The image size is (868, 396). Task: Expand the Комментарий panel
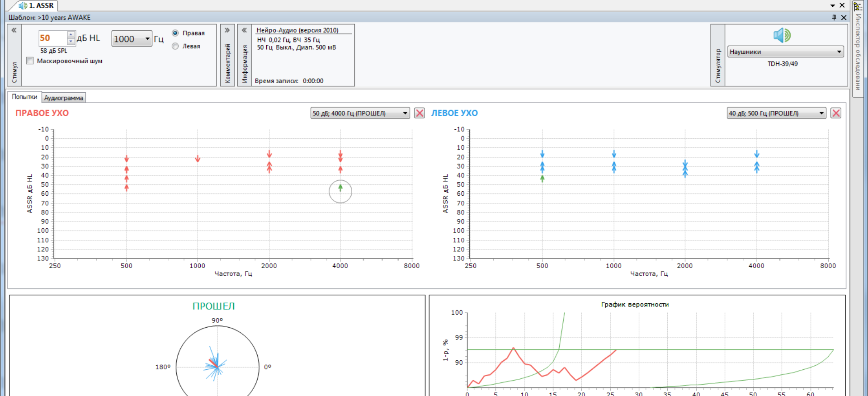(x=227, y=30)
